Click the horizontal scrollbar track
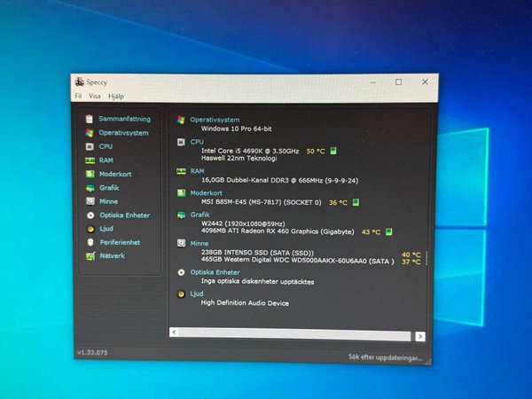Screen dimensions: 532x399 click(295, 334)
